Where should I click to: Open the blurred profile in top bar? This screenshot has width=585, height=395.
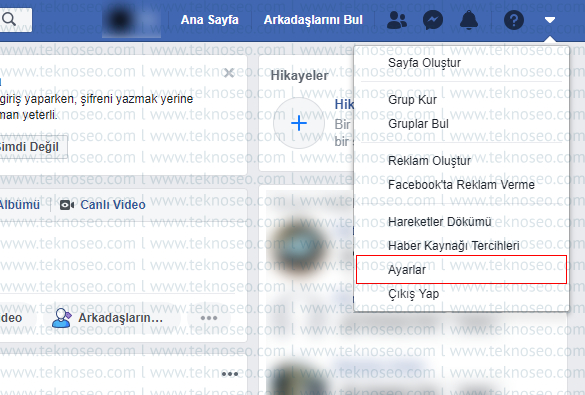[131, 20]
